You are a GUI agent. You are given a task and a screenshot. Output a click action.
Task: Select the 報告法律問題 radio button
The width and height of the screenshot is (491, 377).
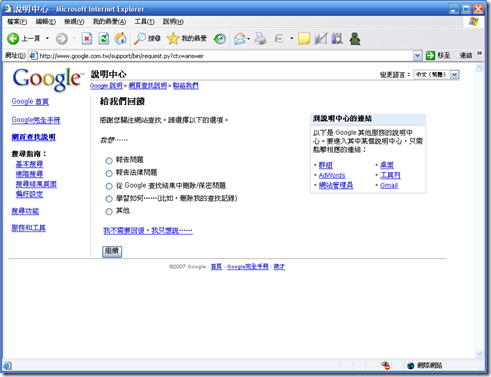tap(109, 173)
